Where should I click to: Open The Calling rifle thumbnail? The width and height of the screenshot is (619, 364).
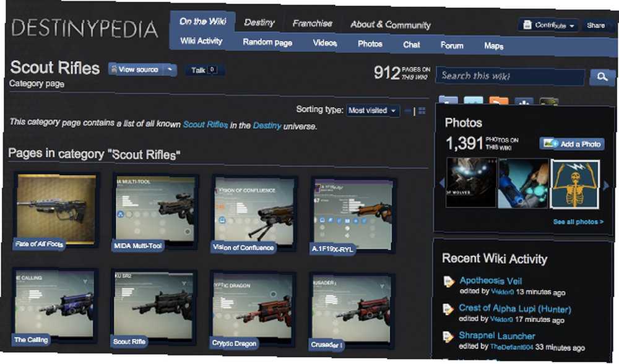pyautogui.click(x=54, y=307)
